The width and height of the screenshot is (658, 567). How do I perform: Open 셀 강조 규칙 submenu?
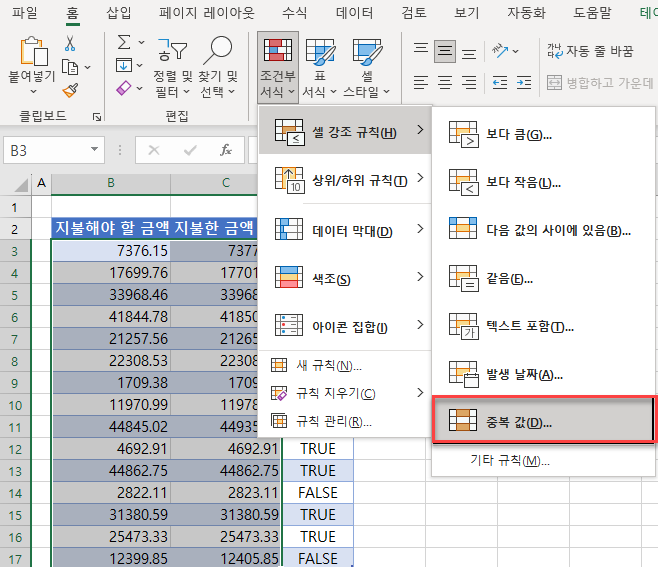pyautogui.click(x=345, y=131)
